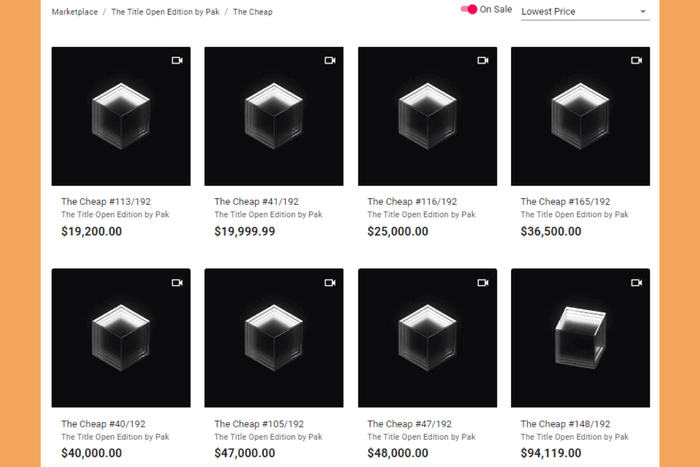This screenshot has height=467, width=700.
Task: Click video icon on The Cheap #113/192
Action: tap(177, 61)
